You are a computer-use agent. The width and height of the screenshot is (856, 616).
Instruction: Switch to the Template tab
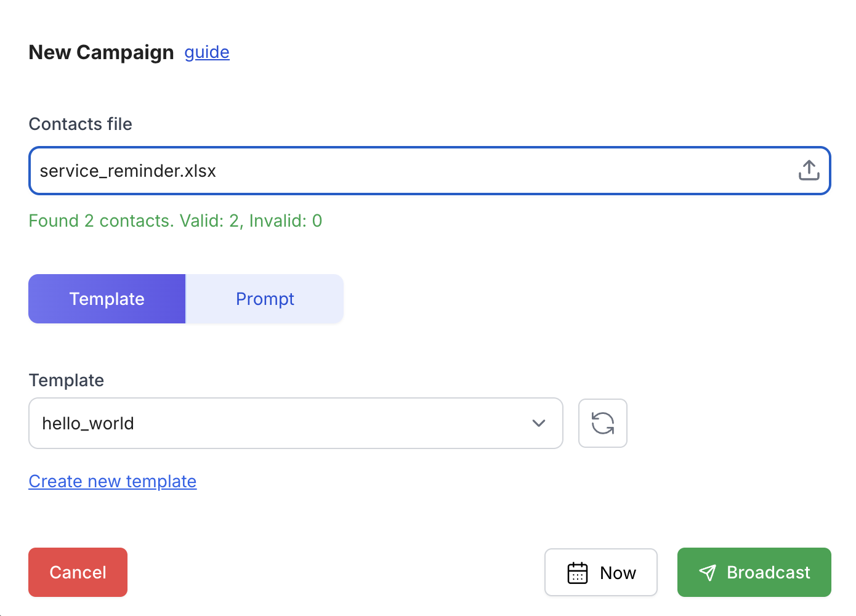pyautogui.click(x=107, y=299)
